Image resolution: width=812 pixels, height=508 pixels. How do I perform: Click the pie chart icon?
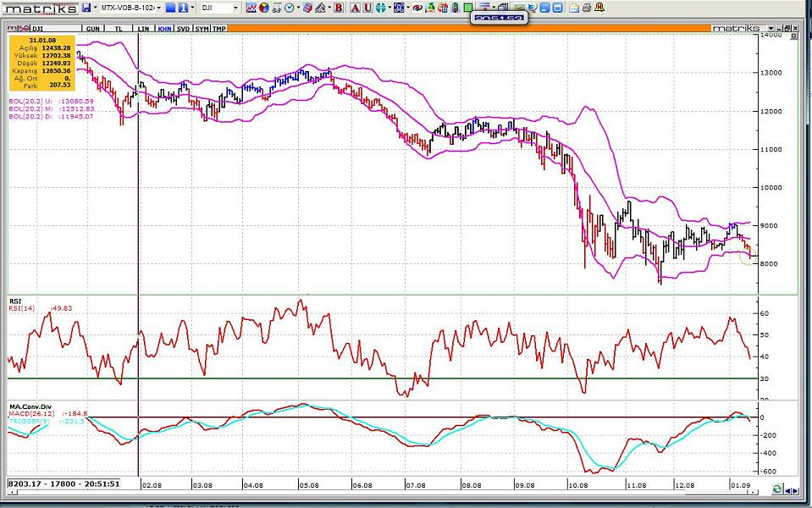click(264, 8)
